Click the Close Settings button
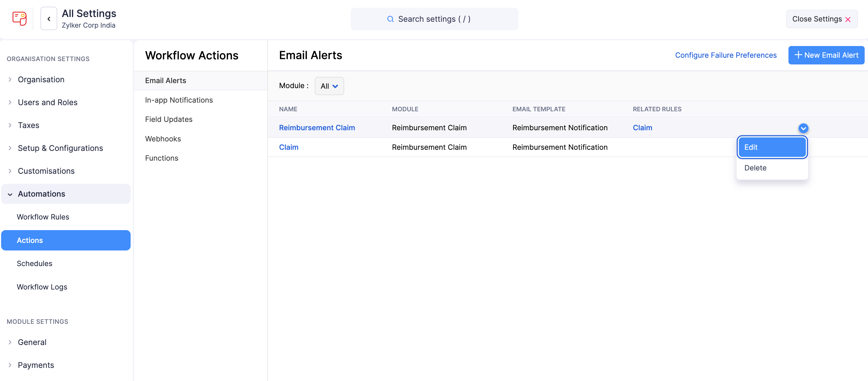This screenshot has height=381, width=868. (x=821, y=19)
